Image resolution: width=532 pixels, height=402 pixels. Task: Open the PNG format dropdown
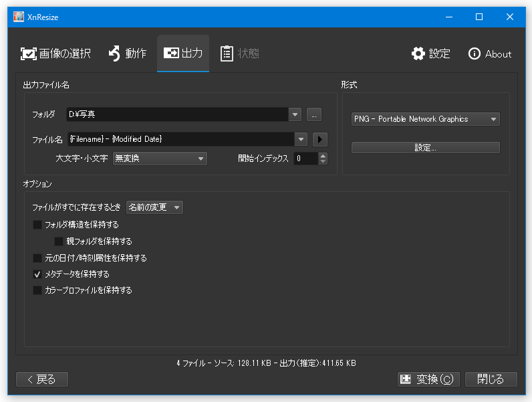point(426,119)
